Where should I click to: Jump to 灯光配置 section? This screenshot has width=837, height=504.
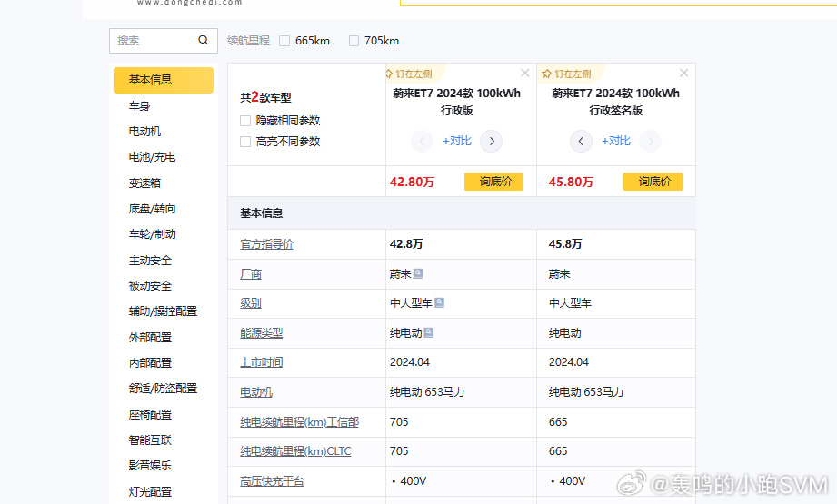(150, 491)
